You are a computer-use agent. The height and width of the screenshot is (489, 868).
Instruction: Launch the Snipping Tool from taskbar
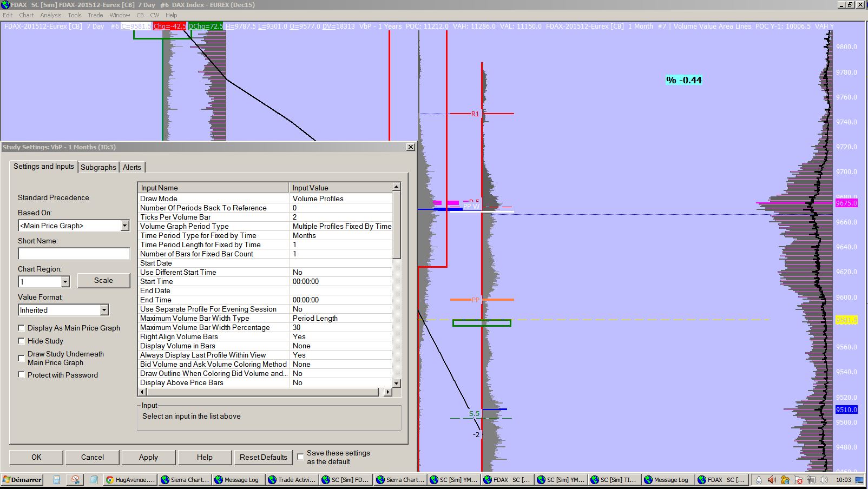pyautogui.click(x=75, y=480)
